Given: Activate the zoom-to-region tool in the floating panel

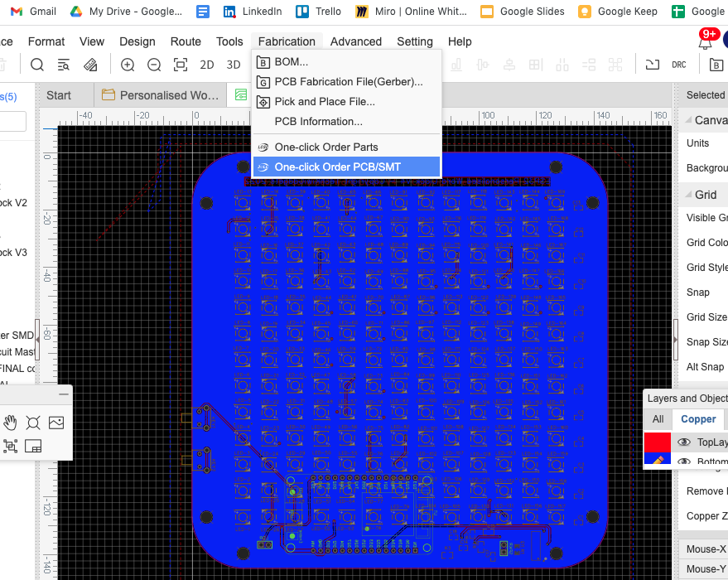Looking at the screenshot, I should pos(11,446).
